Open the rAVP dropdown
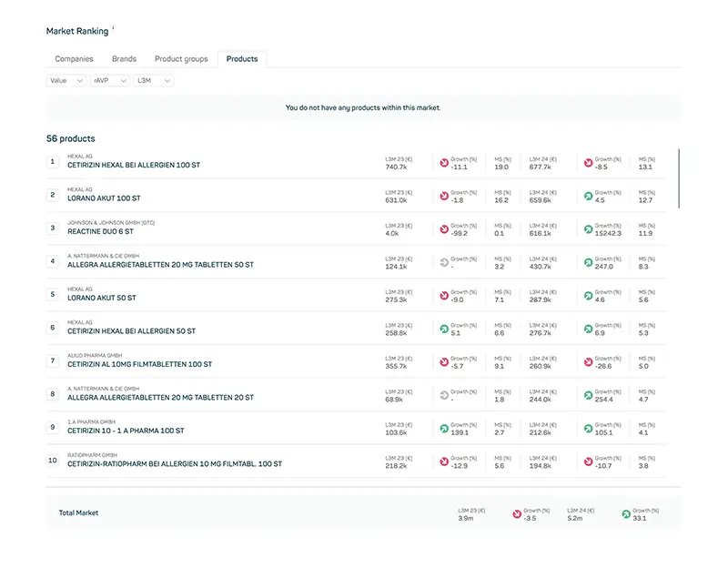This screenshot has height=568, width=728. (109, 80)
